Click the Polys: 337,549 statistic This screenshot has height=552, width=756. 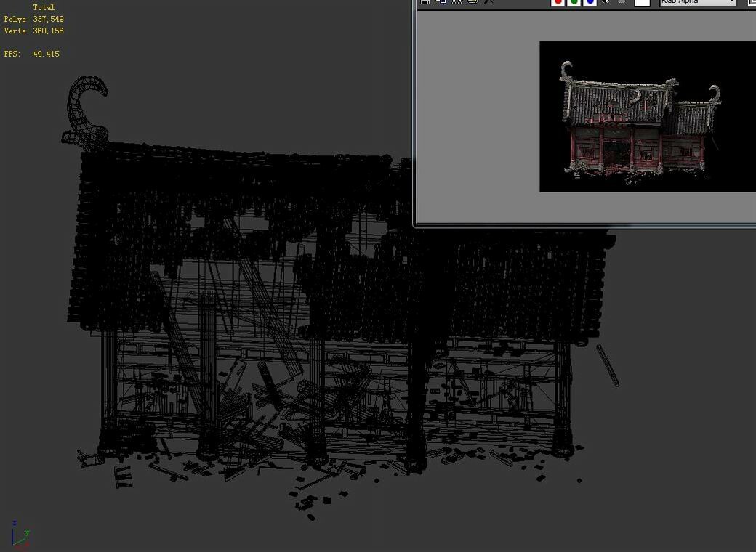33,20
